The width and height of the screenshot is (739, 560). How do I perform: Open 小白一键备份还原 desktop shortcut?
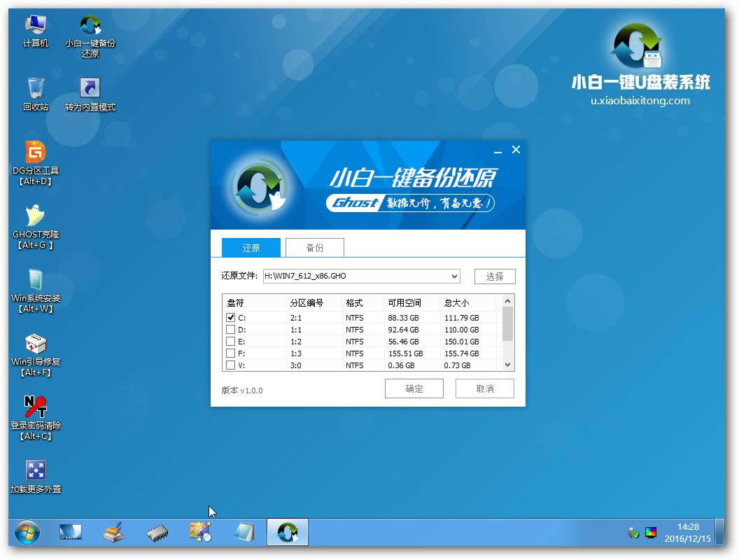click(x=89, y=24)
